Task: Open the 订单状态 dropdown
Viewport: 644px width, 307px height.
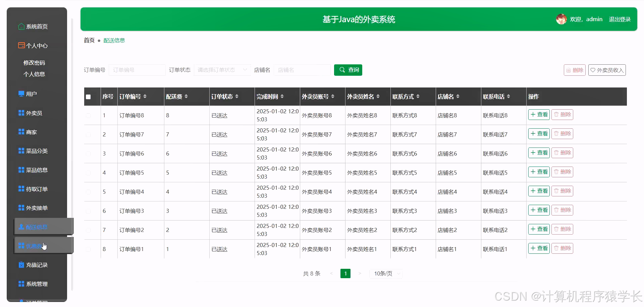Action: click(222, 70)
